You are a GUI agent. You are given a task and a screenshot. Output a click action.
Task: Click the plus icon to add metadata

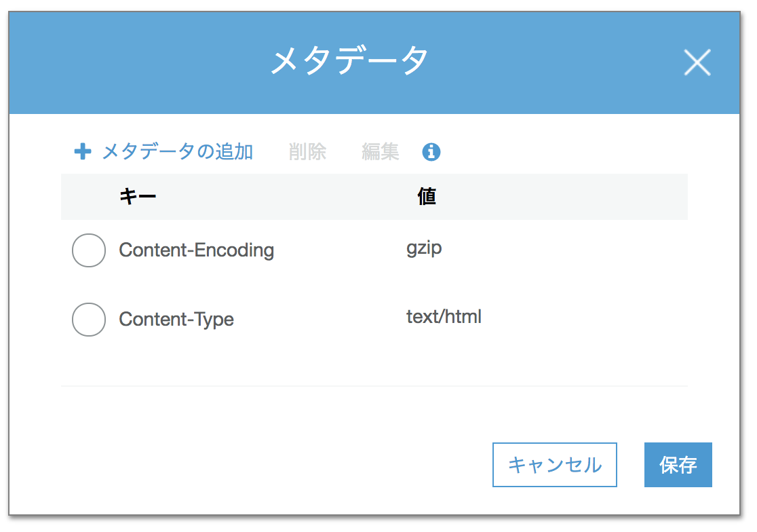click(x=82, y=151)
